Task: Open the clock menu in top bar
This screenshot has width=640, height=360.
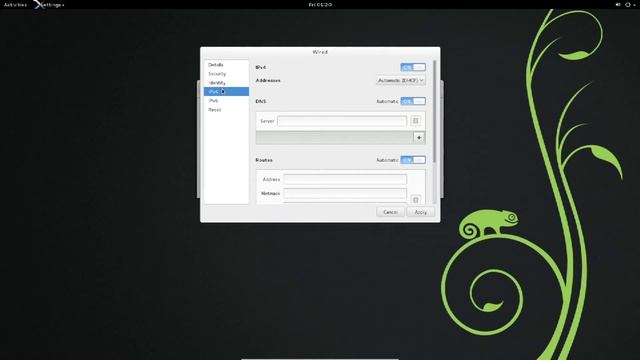Action: [x=320, y=4]
